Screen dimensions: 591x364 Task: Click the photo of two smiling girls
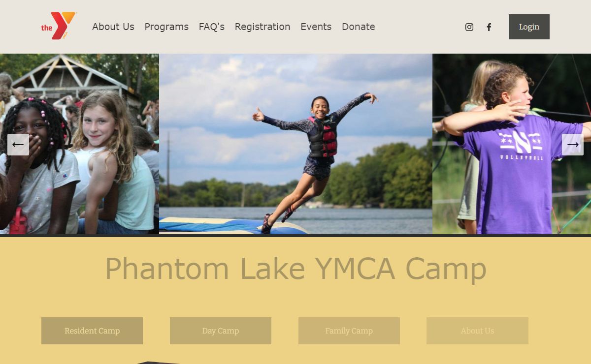[x=79, y=144]
